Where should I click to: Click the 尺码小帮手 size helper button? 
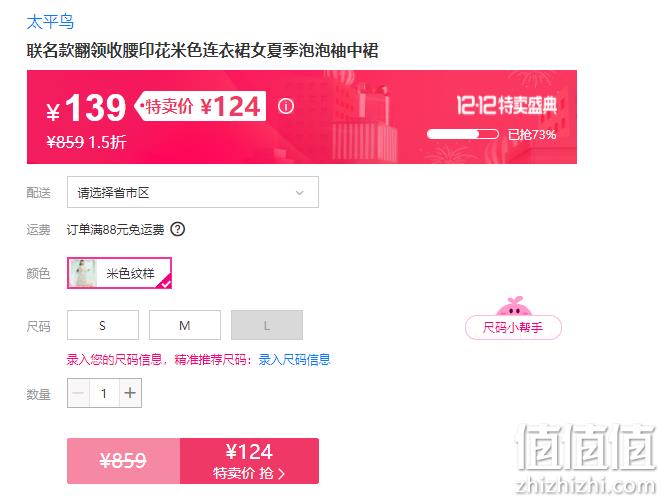514,327
